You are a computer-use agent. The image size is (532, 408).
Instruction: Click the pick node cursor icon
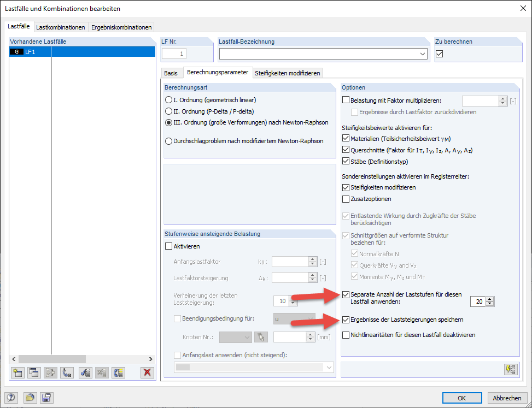[261, 337]
